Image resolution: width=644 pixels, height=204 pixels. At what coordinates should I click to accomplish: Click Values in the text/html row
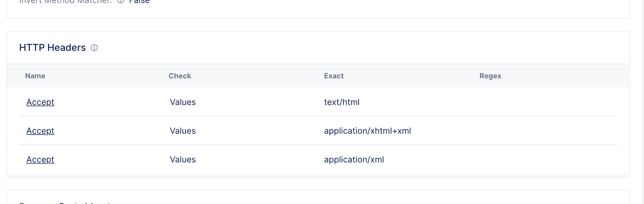pos(182,102)
